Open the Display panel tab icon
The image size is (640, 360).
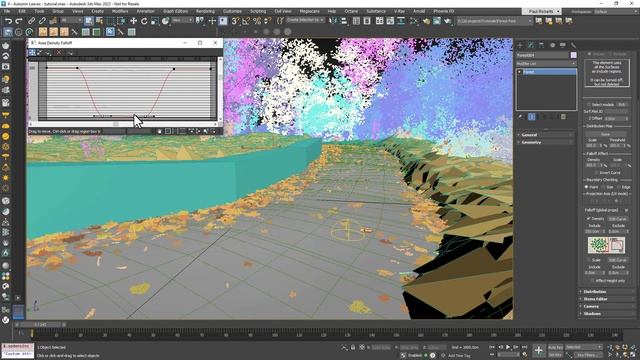tap(563, 45)
